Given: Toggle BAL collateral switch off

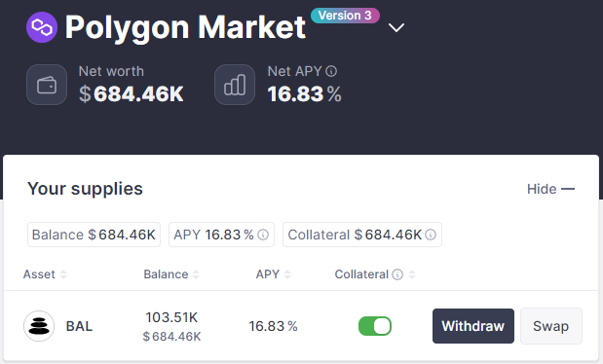Looking at the screenshot, I should click(375, 326).
